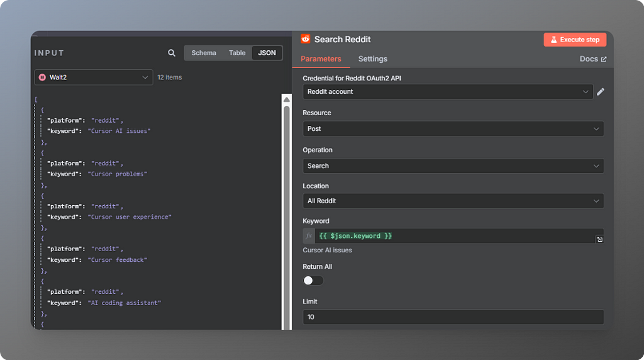Viewport: 644px width, 360px height.
Task: Switch to the Settings tab
Action: tap(372, 59)
